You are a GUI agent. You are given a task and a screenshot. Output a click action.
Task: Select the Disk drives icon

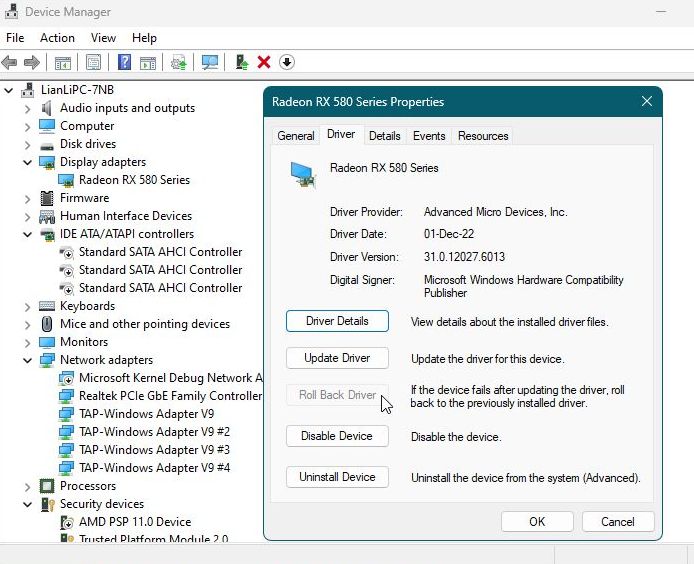point(46,145)
